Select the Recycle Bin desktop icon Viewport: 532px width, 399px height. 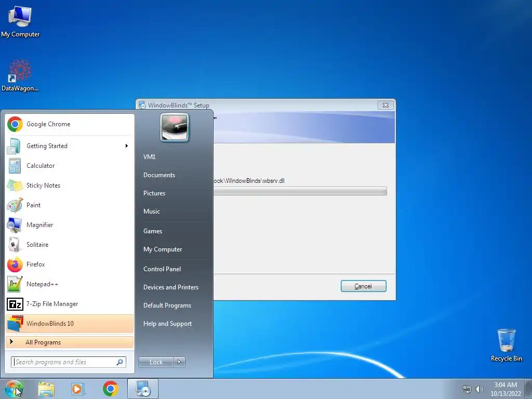506,345
